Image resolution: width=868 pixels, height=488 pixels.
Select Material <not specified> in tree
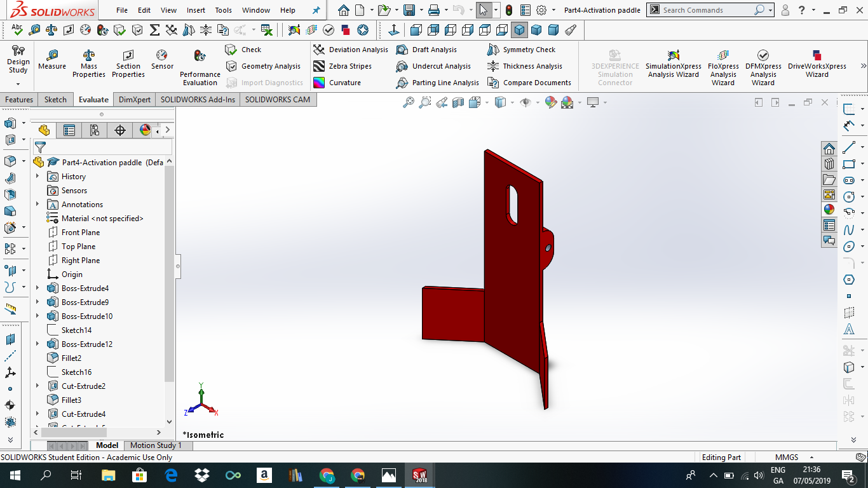102,218
